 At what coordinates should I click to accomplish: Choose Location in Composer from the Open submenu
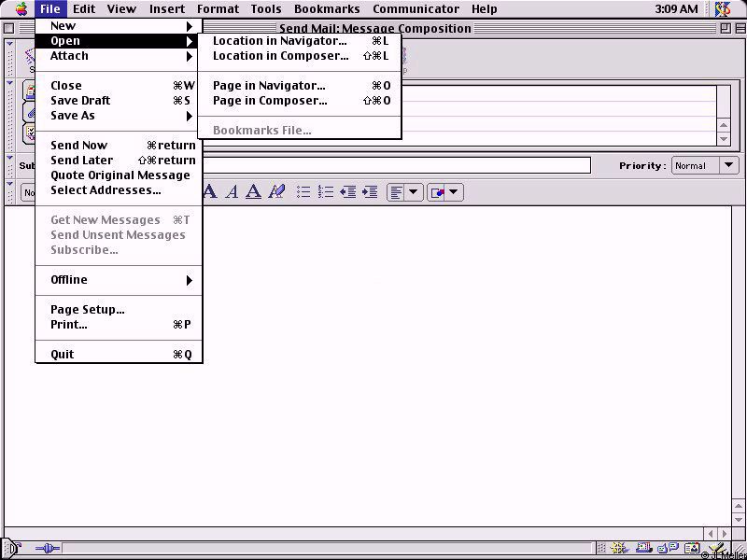pyautogui.click(x=300, y=56)
